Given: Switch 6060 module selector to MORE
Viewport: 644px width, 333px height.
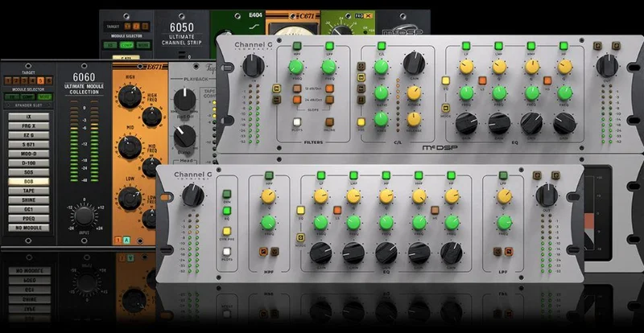Looking at the screenshot, I should click(45, 97).
